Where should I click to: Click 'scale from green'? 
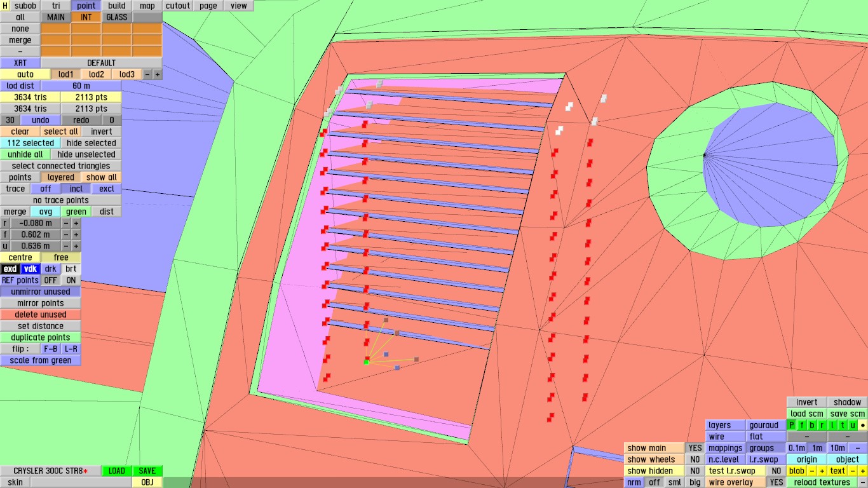(41, 360)
